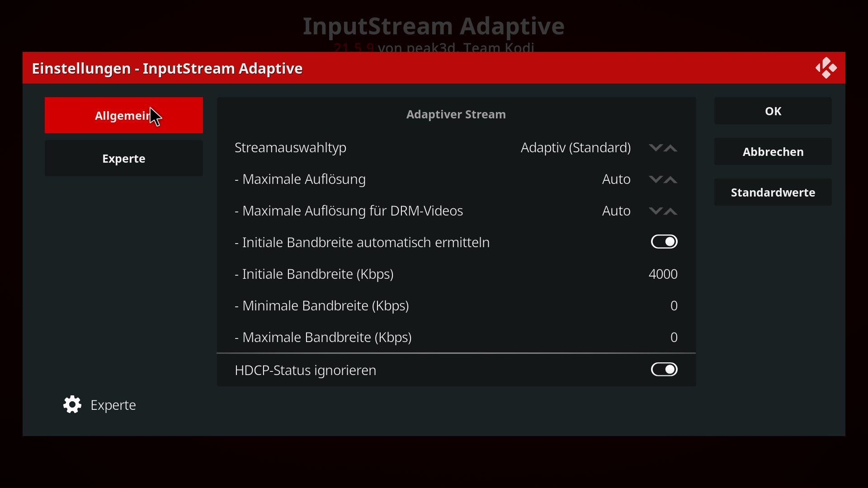Edit Initiale Bandbreite value 4000
The image size is (868, 488).
pyautogui.click(x=663, y=274)
